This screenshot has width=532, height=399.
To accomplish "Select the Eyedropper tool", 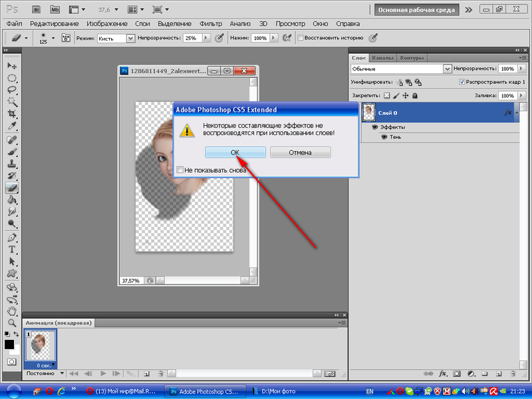I will coord(12,126).
